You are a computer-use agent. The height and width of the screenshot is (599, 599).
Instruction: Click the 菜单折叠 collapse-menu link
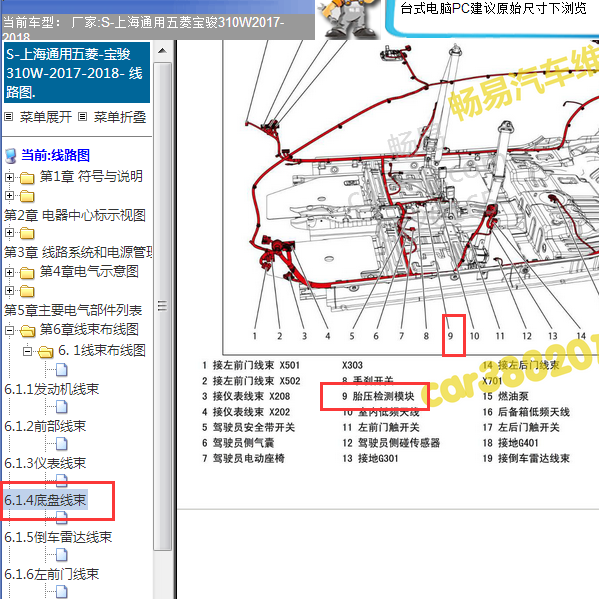[x=120, y=117]
